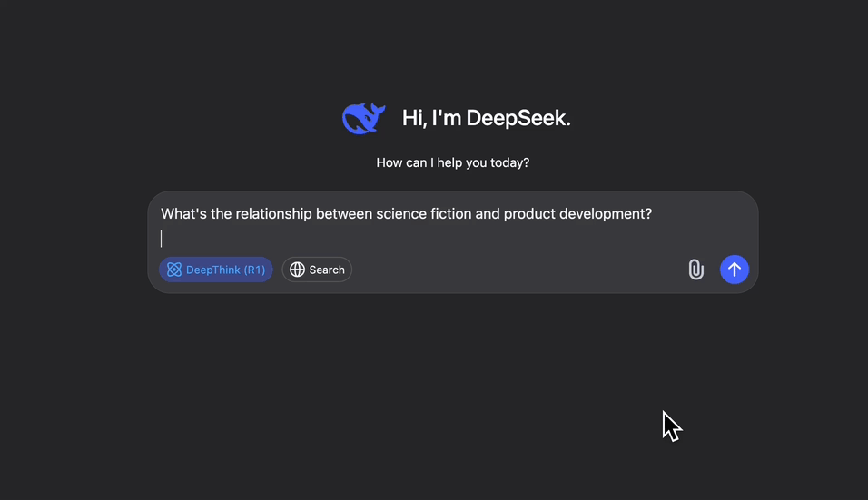The image size is (868, 500).
Task: Click the paperclip attach file icon
Action: 695,270
